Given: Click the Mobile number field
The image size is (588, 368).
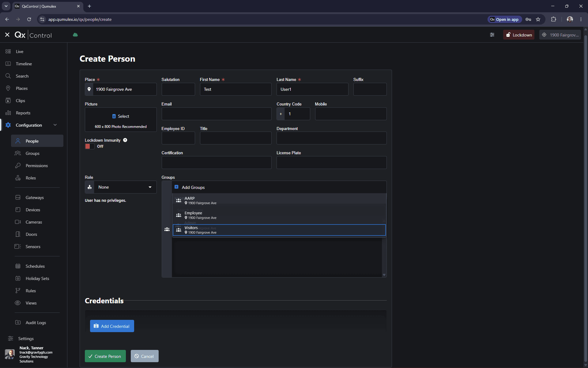Looking at the screenshot, I should (x=351, y=114).
